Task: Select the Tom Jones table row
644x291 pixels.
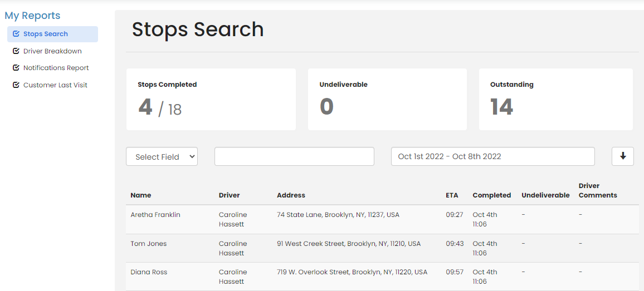Action: (x=149, y=244)
